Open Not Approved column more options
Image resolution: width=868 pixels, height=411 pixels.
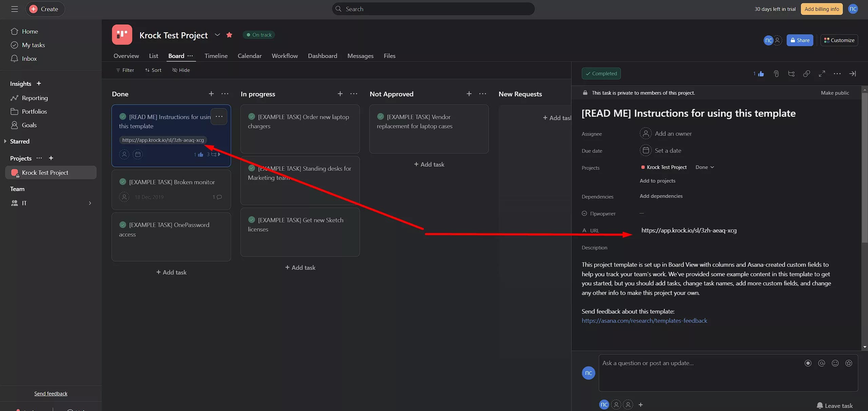(x=483, y=94)
